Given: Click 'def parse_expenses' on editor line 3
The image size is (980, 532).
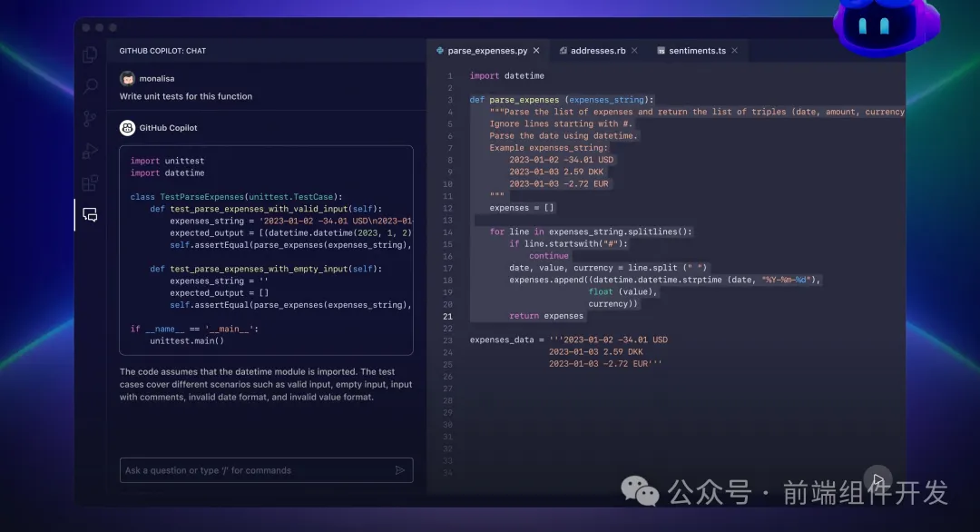Looking at the screenshot, I should (x=562, y=99).
